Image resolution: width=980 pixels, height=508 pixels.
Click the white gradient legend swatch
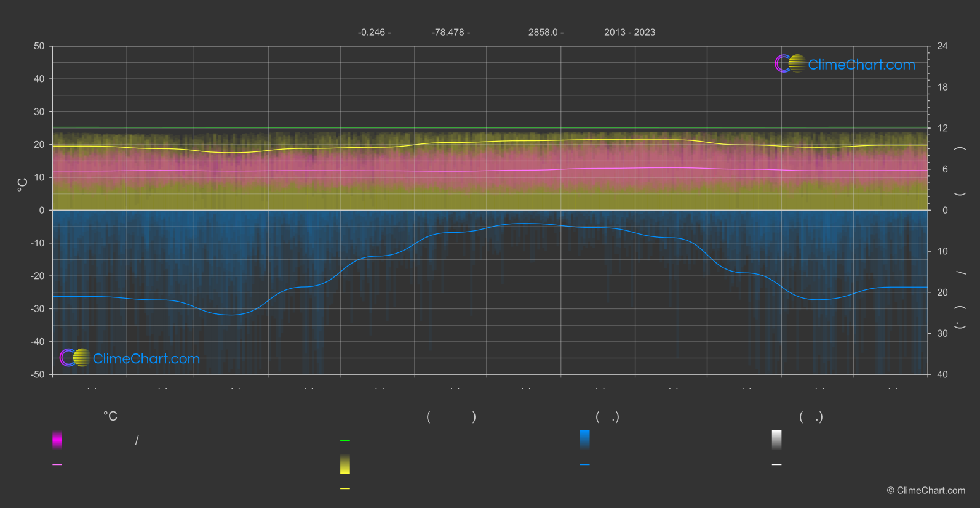point(777,440)
